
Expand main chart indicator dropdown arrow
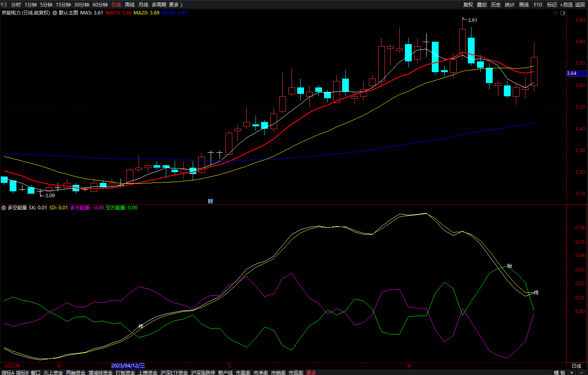(55, 13)
